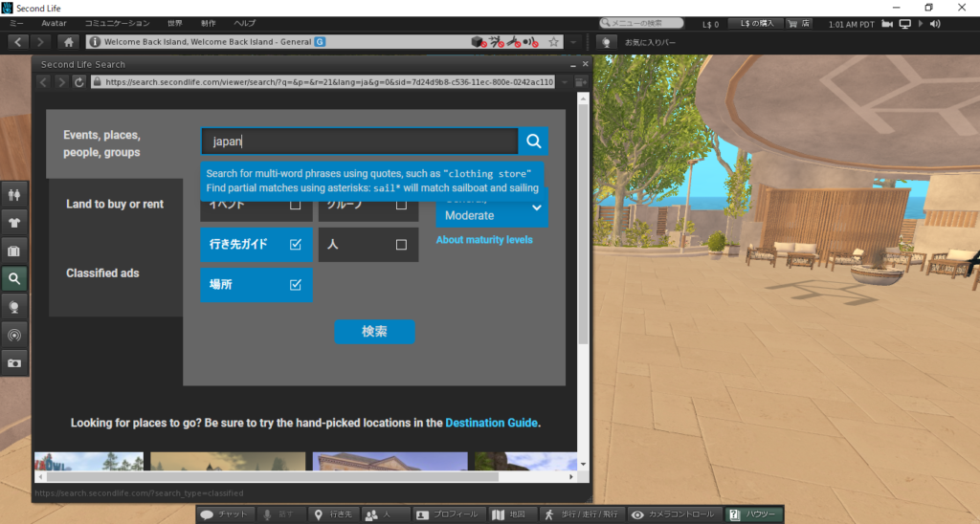Viewport: 980px width, 524px height.
Task: Open the 世界 menu
Action: tap(175, 23)
